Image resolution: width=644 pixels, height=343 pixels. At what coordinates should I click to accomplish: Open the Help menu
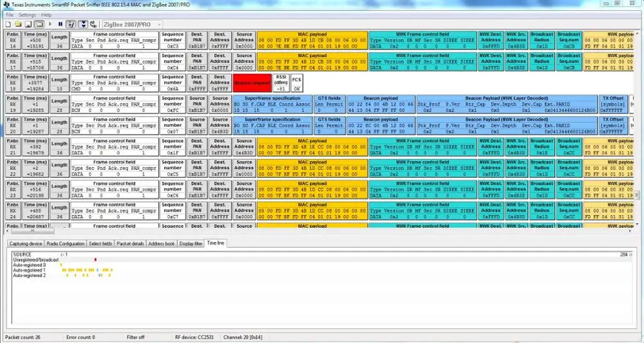(x=46, y=15)
